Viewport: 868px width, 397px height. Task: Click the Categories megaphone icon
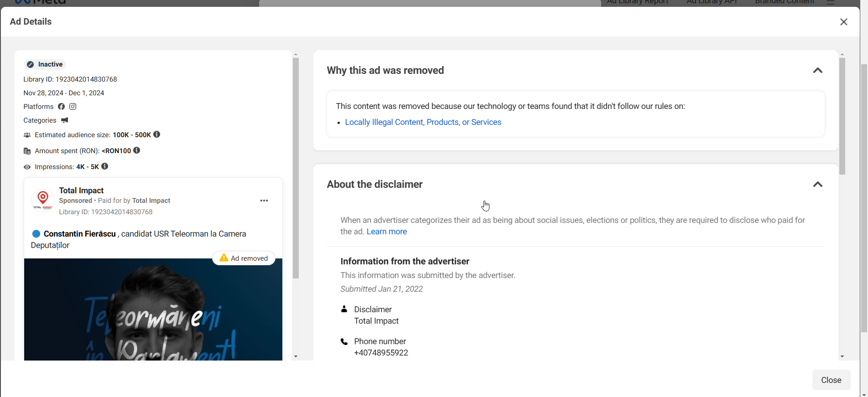click(65, 120)
